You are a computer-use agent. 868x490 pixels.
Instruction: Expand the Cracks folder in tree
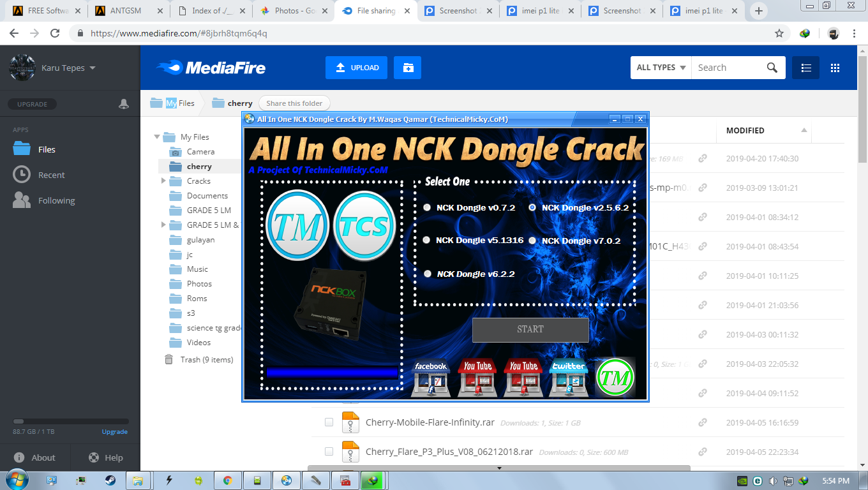tap(163, 181)
